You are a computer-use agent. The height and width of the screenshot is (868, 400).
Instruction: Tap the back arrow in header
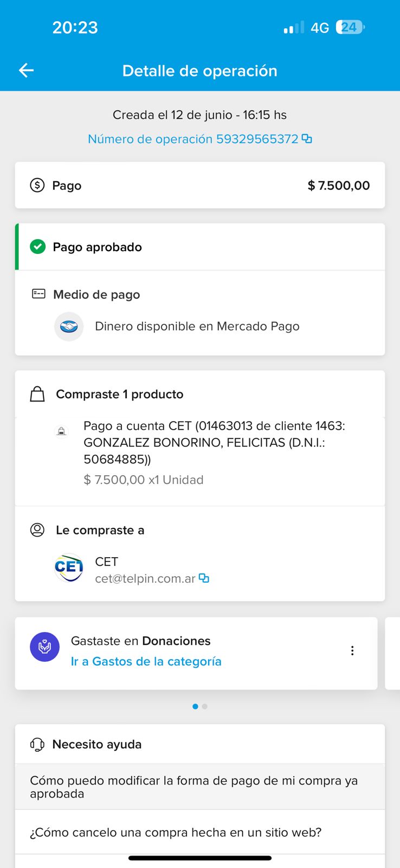(26, 71)
